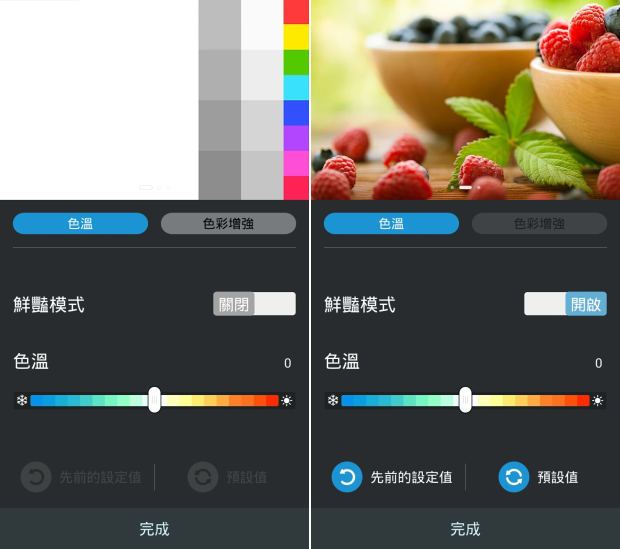Click 色溫 slider handle in left panel
The width and height of the screenshot is (620, 549).
click(x=154, y=400)
